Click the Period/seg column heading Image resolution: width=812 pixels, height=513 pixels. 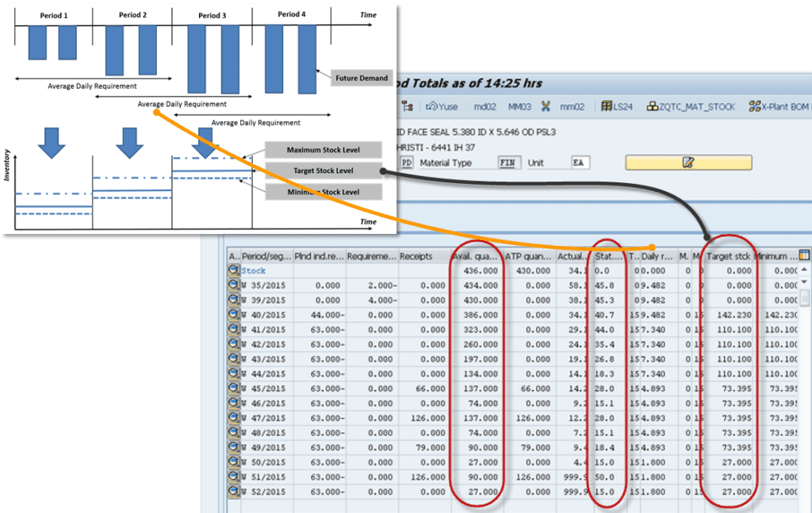[x=265, y=255]
